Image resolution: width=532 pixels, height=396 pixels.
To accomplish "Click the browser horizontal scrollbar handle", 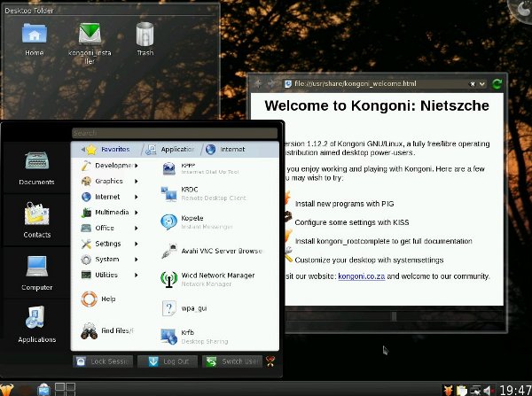I will pyautogui.click(x=394, y=316).
